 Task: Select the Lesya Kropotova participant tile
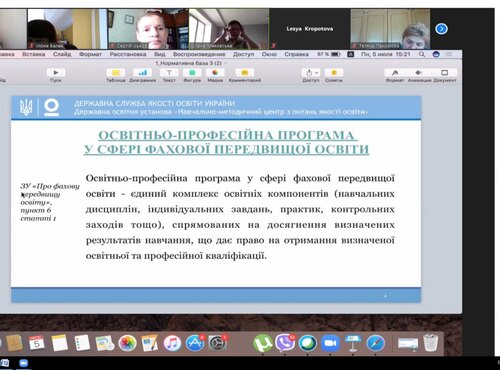click(310, 29)
